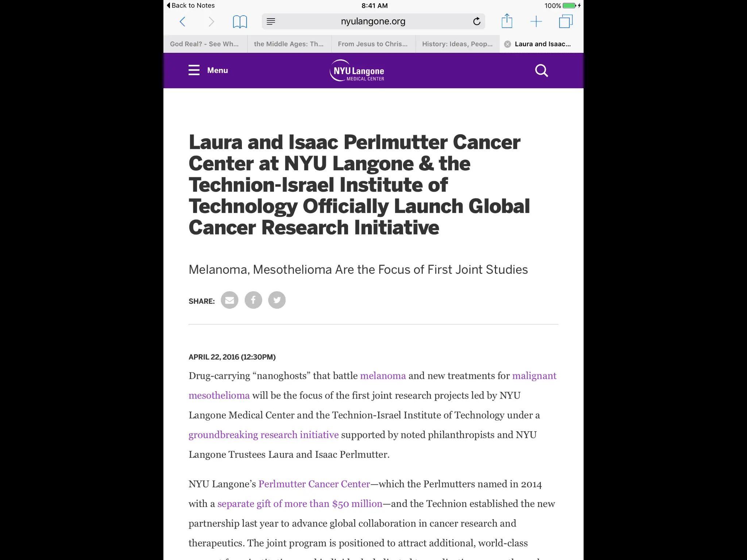Viewport: 747px width, 560px height.
Task: Open the "Perlmutter Cancer Center" link
Action: [x=314, y=484]
